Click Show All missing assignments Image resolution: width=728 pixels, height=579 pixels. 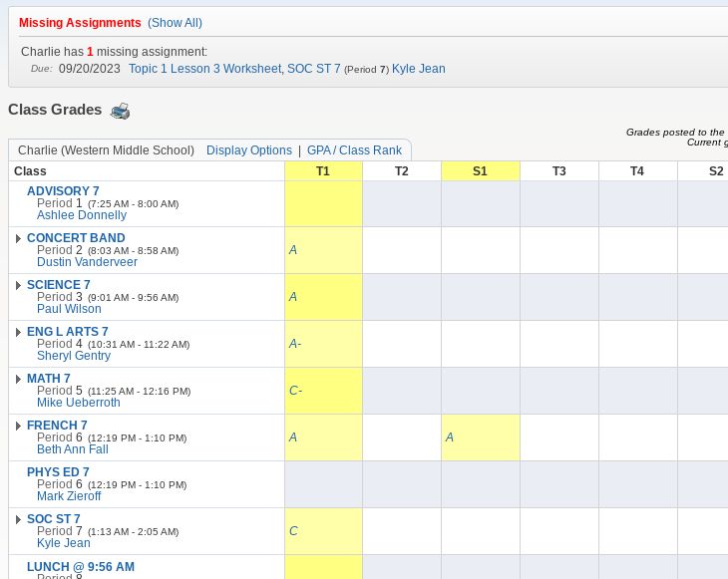click(175, 23)
